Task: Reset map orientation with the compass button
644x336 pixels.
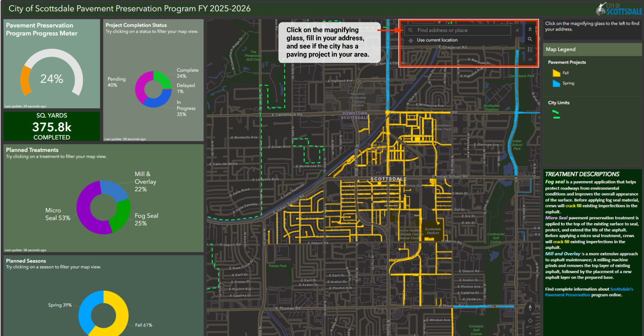Action: click(x=530, y=308)
